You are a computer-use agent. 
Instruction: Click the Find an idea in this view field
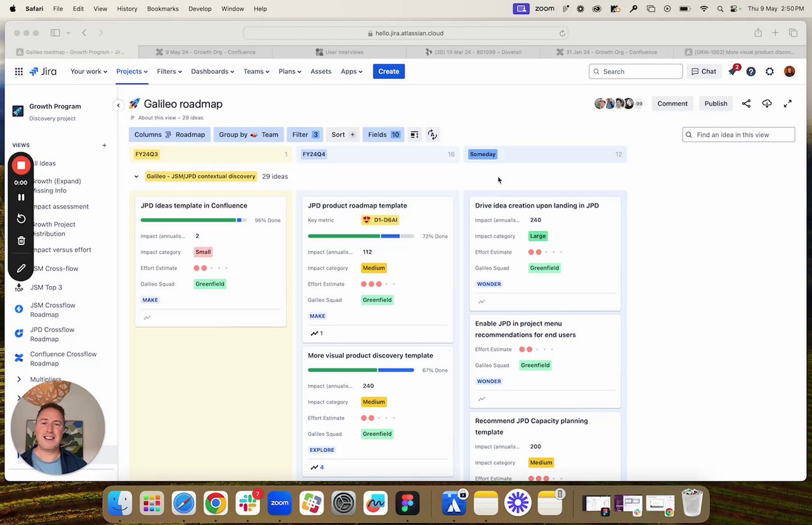(738, 135)
